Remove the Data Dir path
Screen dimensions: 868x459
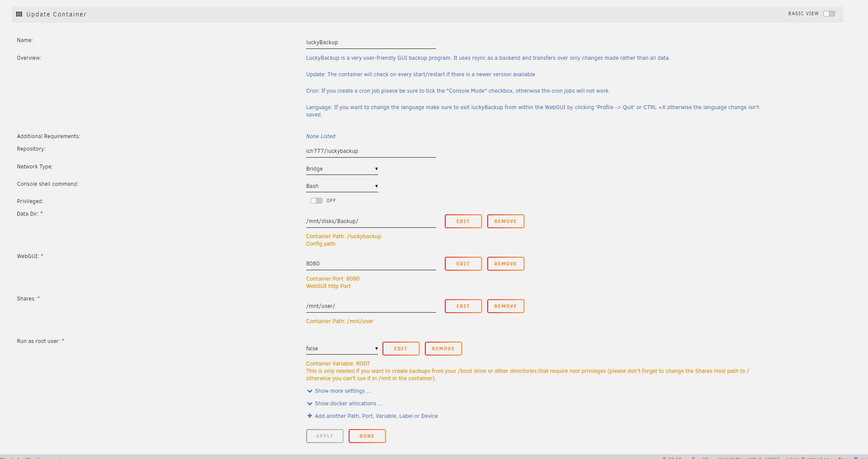(505, 221)
